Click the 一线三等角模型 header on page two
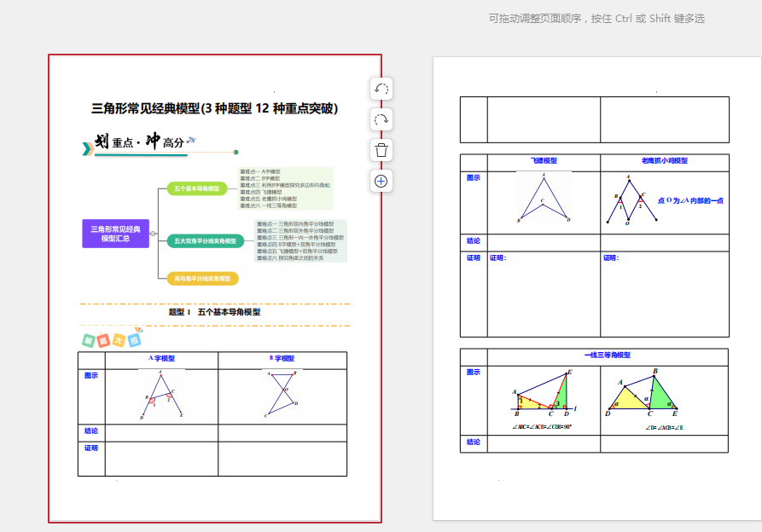The height and width of the screenshot is (532, 762). click(x=608, y=356)
